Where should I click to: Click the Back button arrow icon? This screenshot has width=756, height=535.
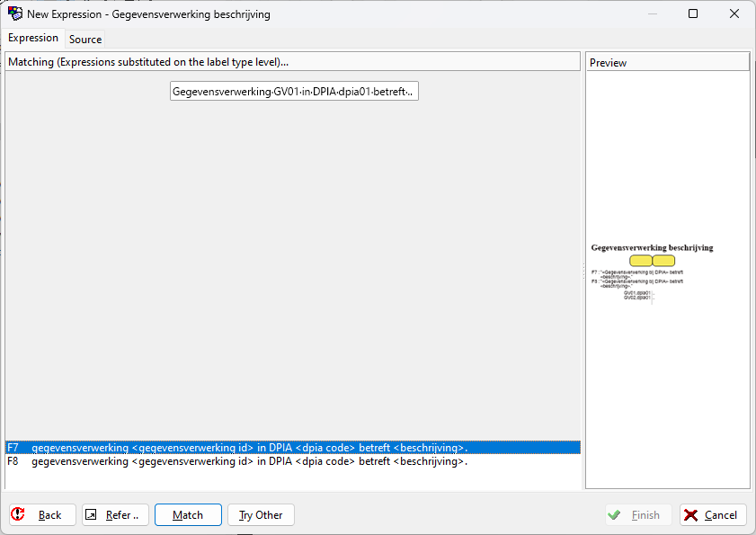19,514
